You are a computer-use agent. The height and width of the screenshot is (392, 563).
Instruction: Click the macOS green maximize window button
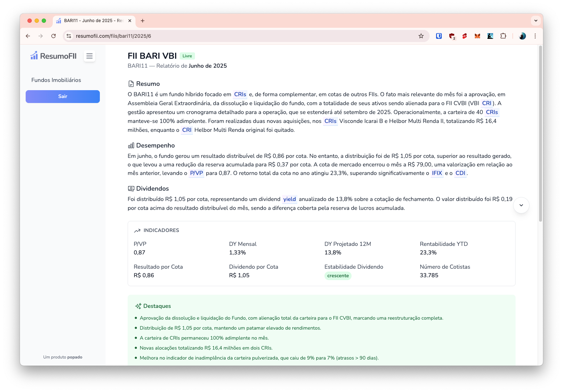click(x=44, y=21)
